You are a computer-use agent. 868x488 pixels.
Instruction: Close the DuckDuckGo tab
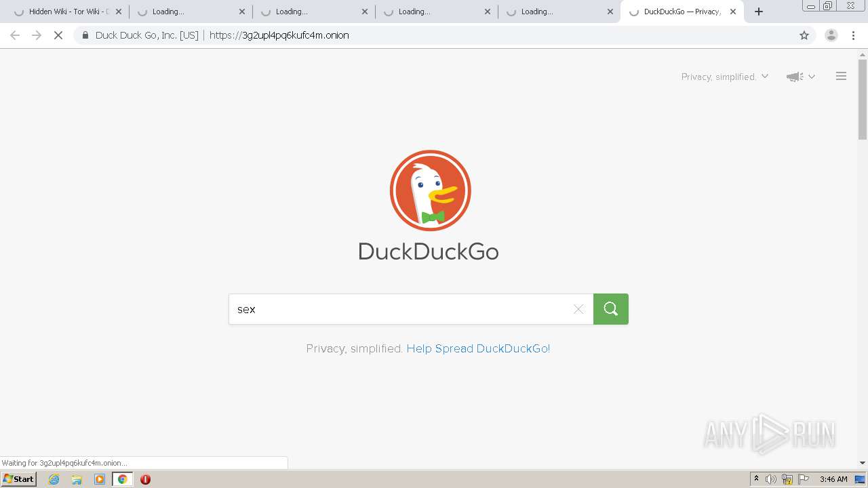(x=733, y=12)
